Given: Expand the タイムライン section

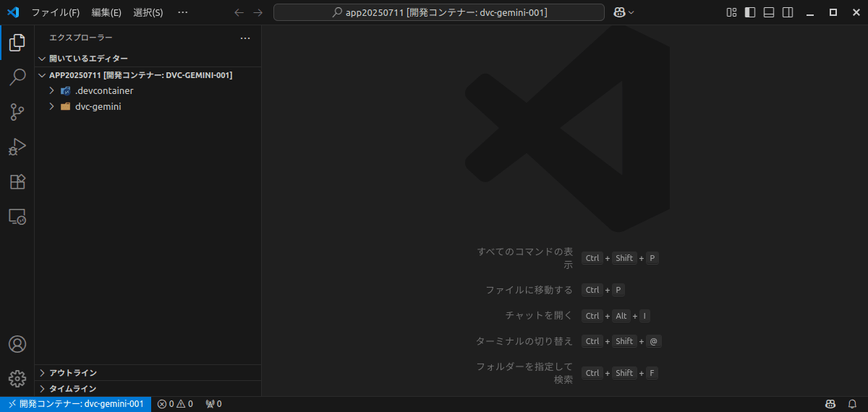Looking at the screenshot, I should click(148, 389).
